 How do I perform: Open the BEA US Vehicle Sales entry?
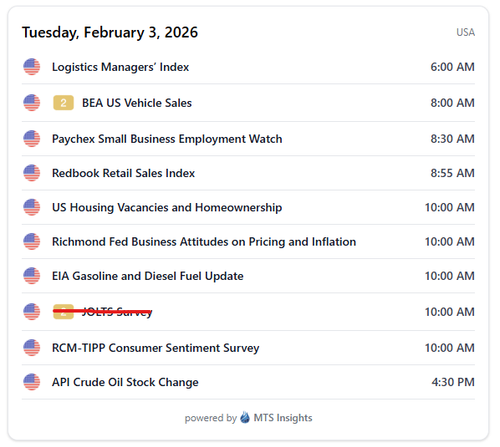pyautogui.click(x=137, y=103)
